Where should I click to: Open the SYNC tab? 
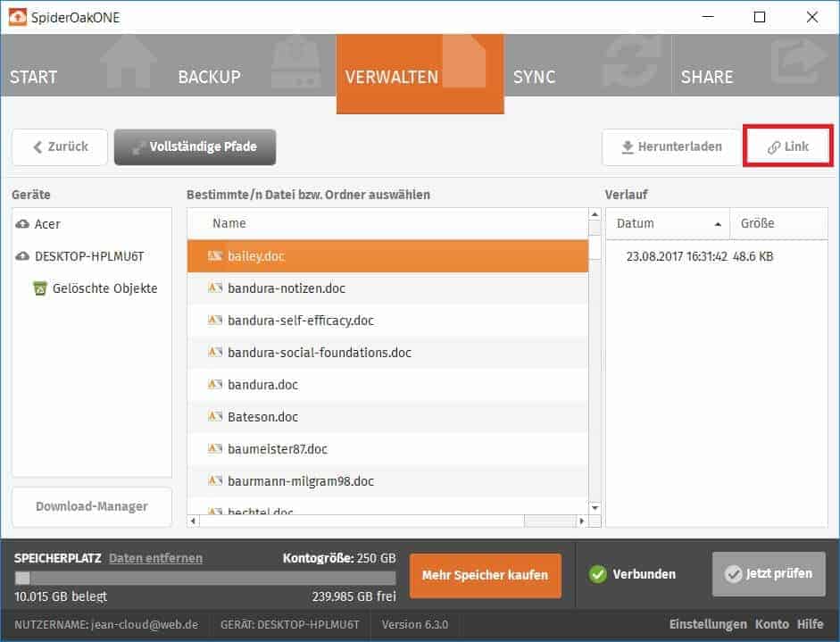pyautogui.click(x=587, y=65)
